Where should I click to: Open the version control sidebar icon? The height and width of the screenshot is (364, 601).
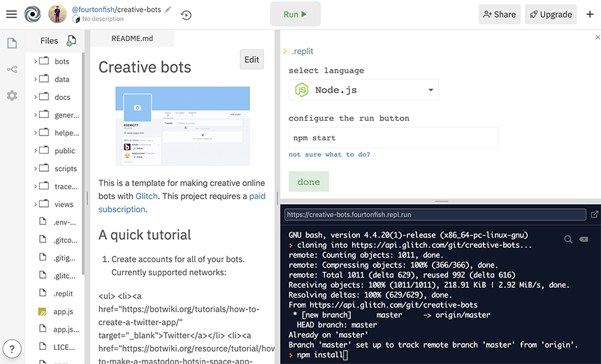[12, 69]
